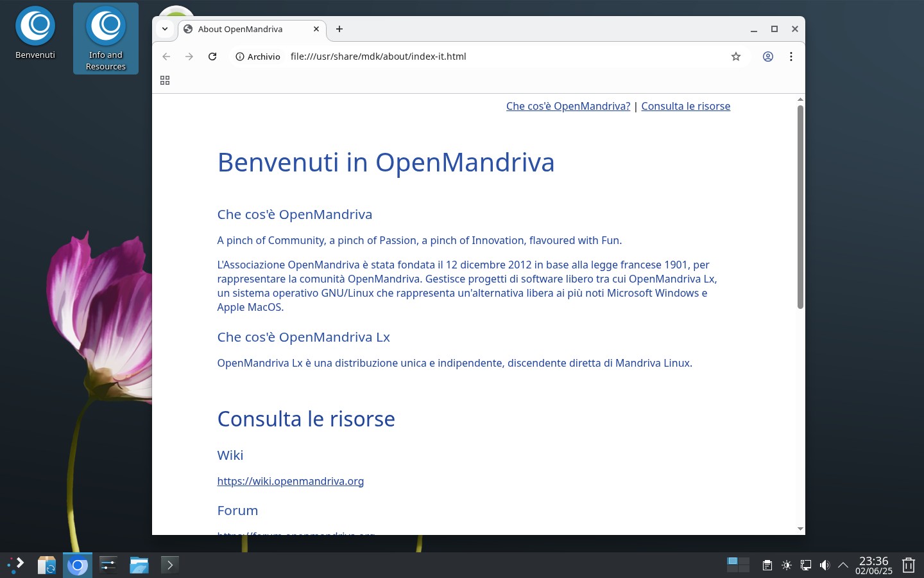This screenshot has width=924, height=578.
Task: Open the browser profile icon
Action: click(767, 57)
